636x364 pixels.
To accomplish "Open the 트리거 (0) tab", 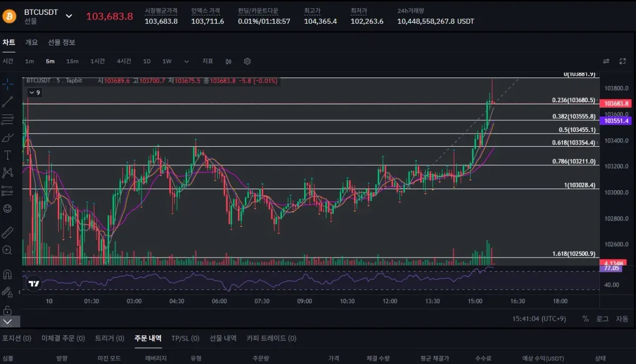I will tap(110, 338).
